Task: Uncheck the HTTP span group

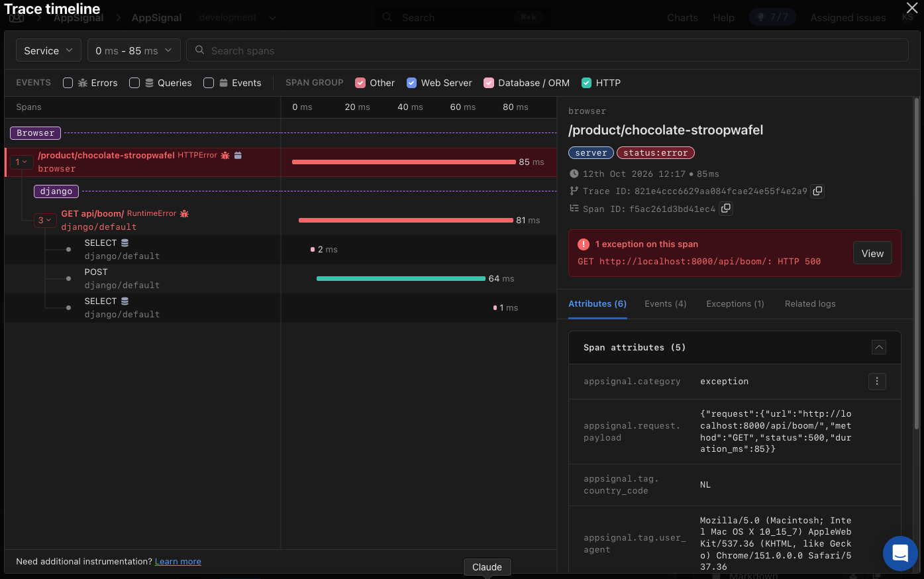Action: tap(586, 83)
